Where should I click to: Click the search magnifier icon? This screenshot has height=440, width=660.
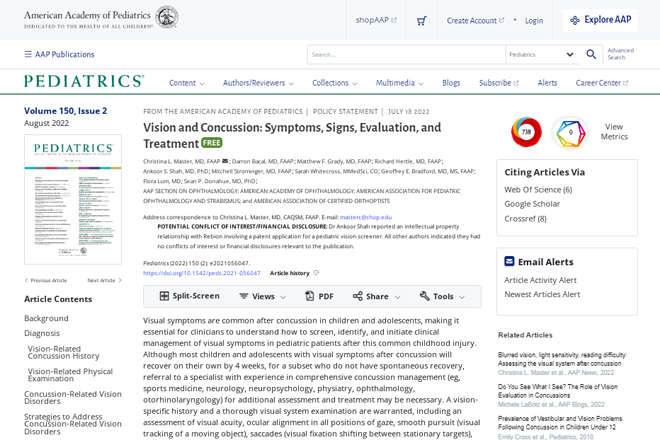pyautogui.click(x=591, y=54)
